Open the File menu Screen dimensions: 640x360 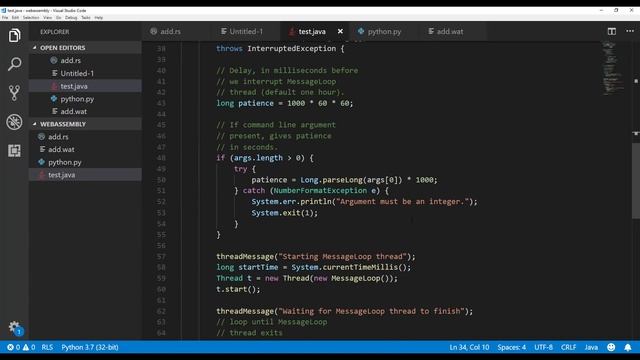tap(4, 18)
